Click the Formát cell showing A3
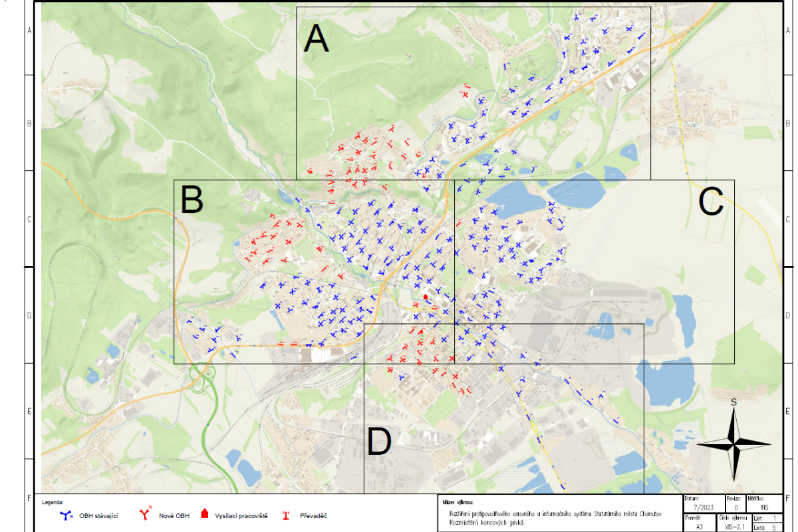Viewport: 798px width, 532px height. pos(698,525)
